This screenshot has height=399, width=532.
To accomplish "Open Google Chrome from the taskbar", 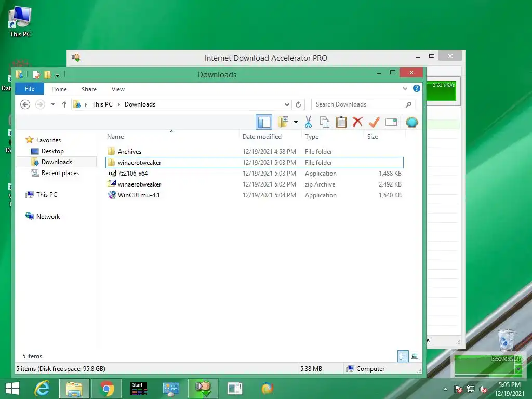I will [107, 389].
